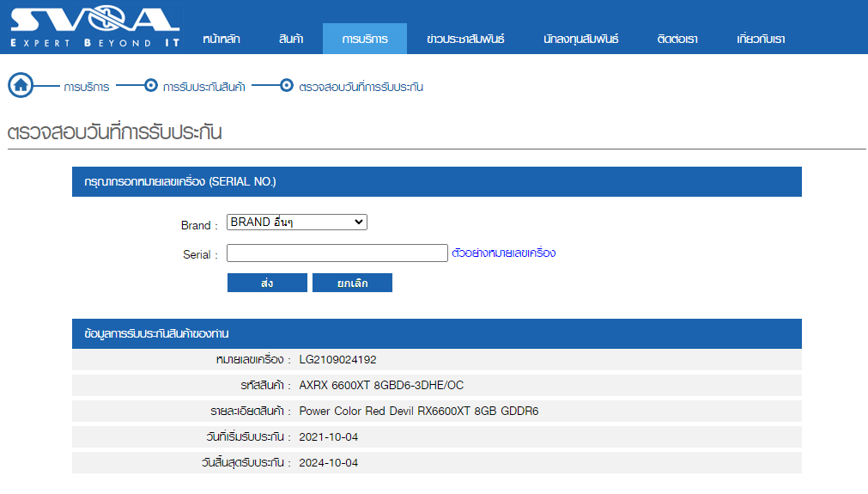Click the กรุณากรอกหมายเลขเครื่อง (SERIAL NO.) header

pyautogui.click(x=437, y=181)
